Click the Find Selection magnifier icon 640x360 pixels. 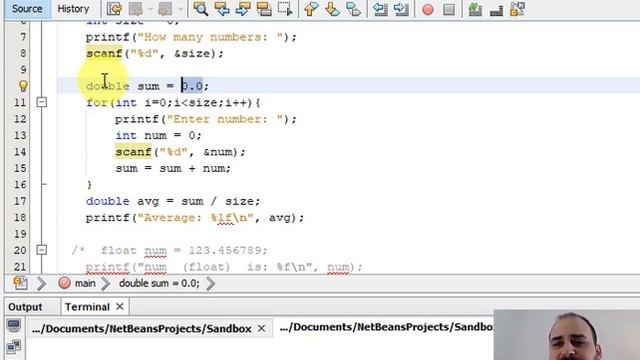tap(200, 9)
